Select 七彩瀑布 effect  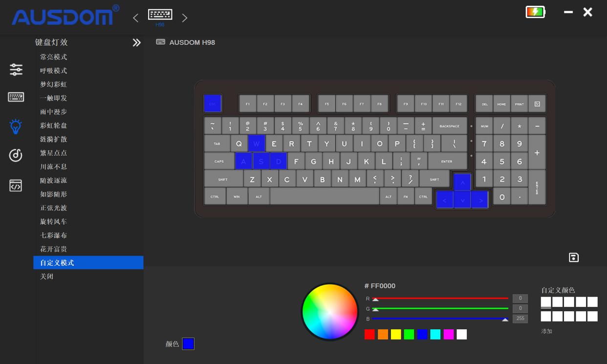(x=54, y=235)
